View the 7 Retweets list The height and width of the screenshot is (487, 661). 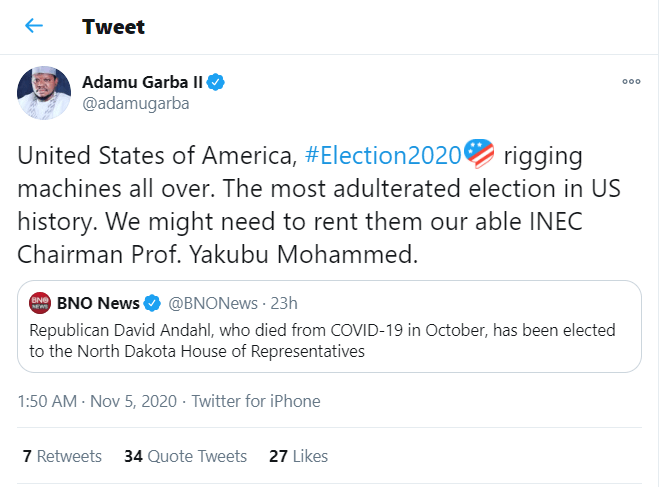[x=62, y=456]
